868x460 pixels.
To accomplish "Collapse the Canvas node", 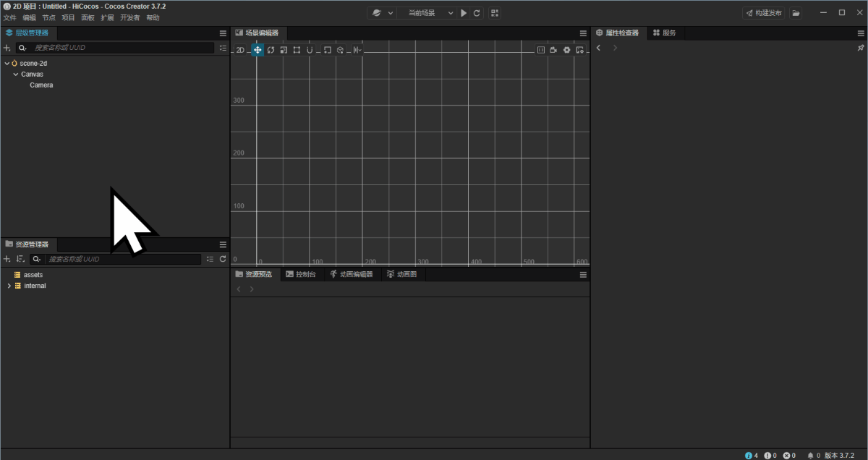I will click(15, 74).
